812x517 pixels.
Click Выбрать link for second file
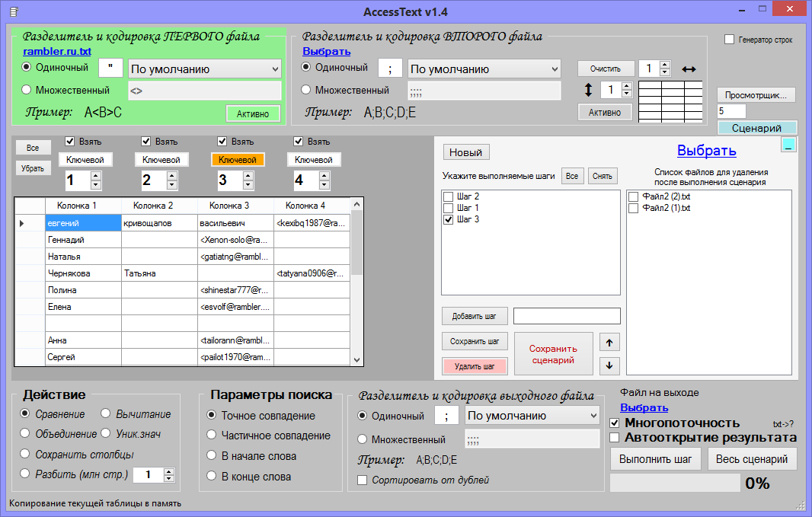click(x=326, y=51)
